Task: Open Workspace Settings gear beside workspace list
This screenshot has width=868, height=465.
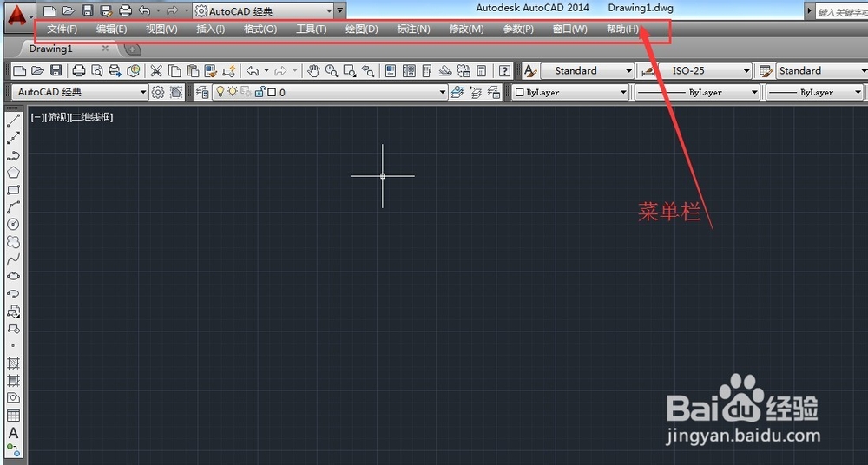Action: (x=158, y=93)
